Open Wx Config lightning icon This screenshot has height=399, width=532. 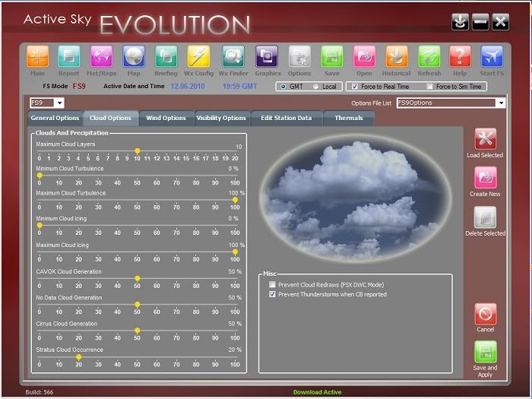pos(198,56)
